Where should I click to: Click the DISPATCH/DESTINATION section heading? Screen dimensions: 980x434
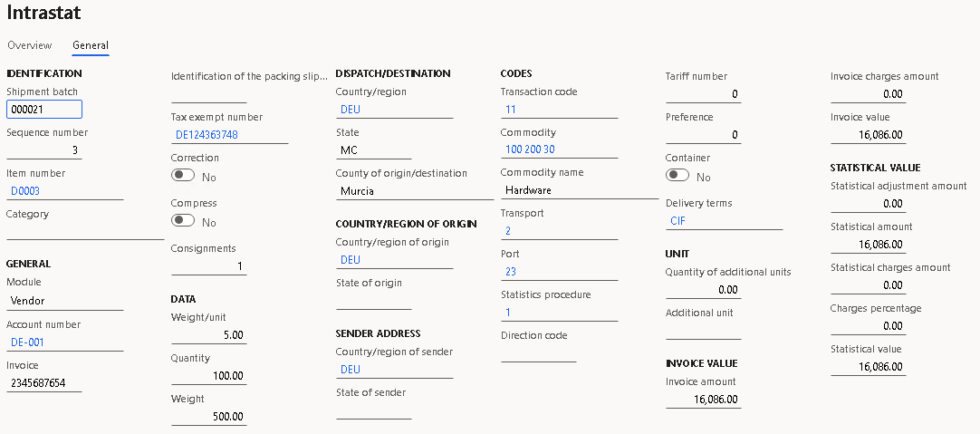[x=393, y=73]
